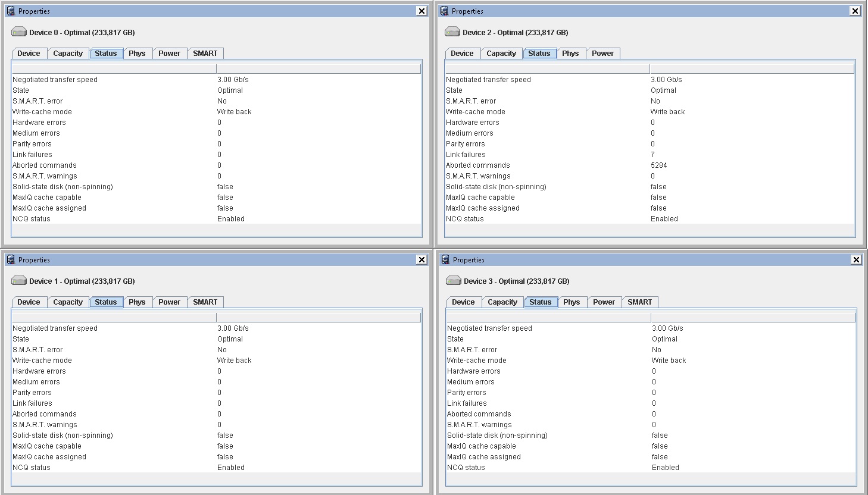
Task: Select Aborted commands row showing 5284
Action: (658, 165)
